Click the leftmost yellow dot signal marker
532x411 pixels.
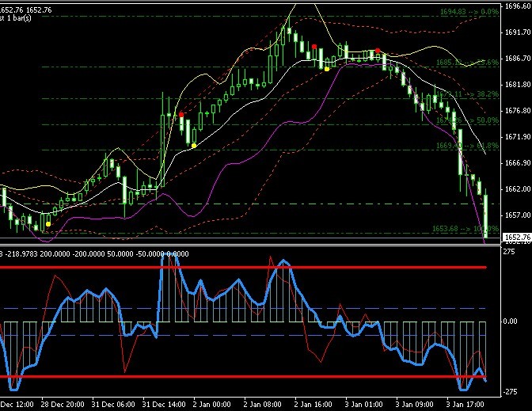48,224
